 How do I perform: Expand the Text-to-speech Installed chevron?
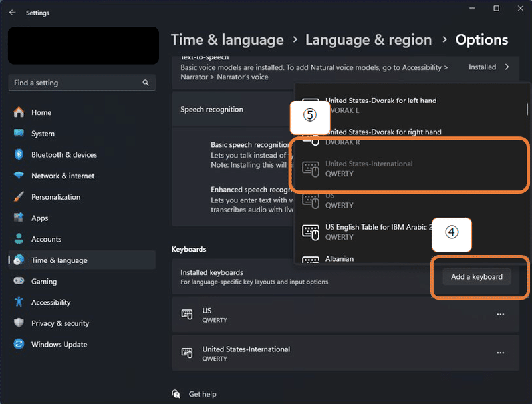click(x=507, y=67)
